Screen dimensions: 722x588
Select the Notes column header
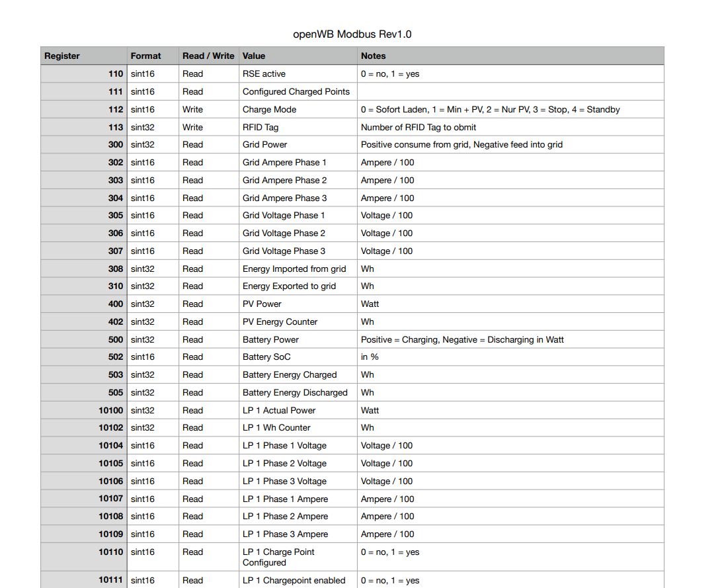(510, 56)
